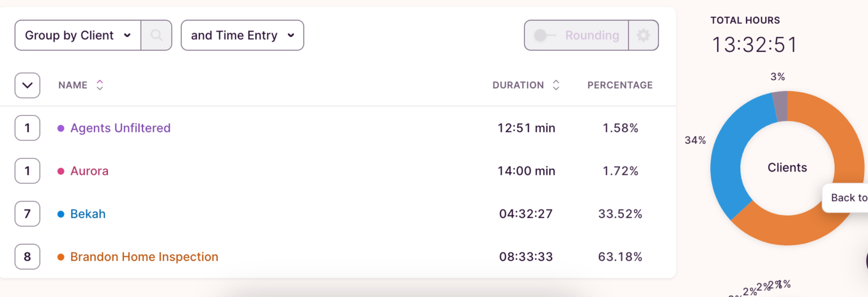Viewport: 868px width, 297px height.
Task: Open the Aurora client link
Action: tap(89, 171)
